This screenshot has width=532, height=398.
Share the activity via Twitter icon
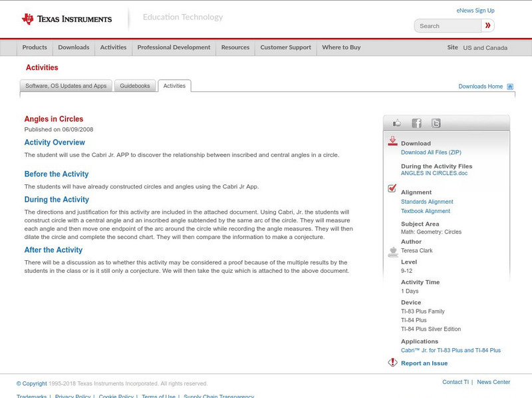(436, 123)
